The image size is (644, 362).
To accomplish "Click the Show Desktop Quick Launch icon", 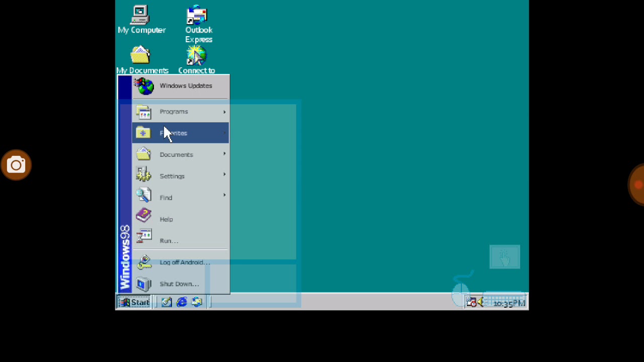I will (167, 302).
